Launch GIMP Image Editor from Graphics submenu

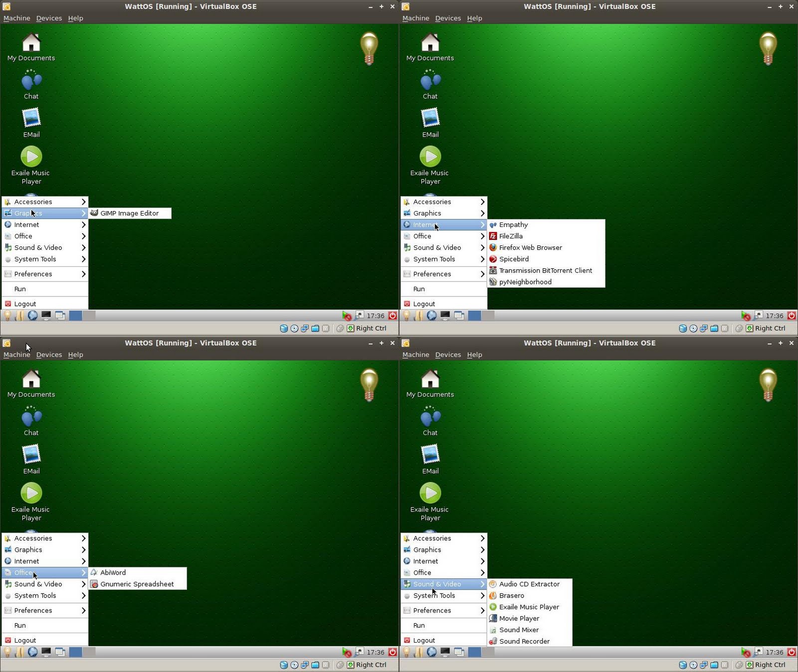pyautogui.click(x=130, y=213)
